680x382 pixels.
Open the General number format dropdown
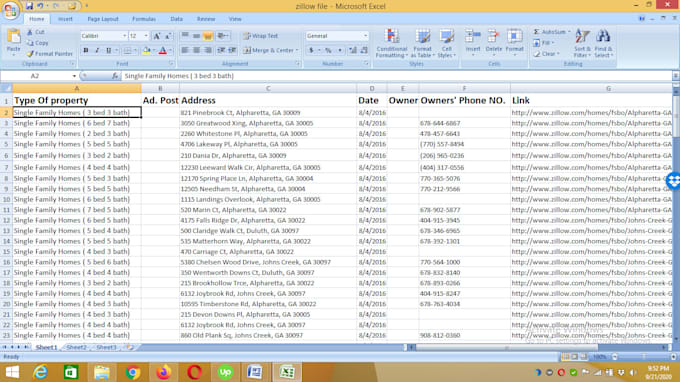click(x=365, y=36)
